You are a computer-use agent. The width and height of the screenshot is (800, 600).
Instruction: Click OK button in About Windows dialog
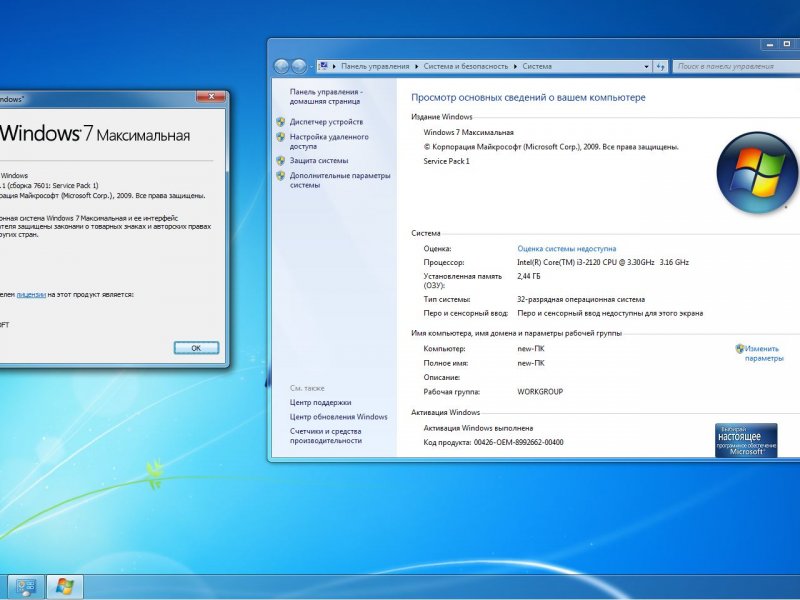tap(196, 348)
